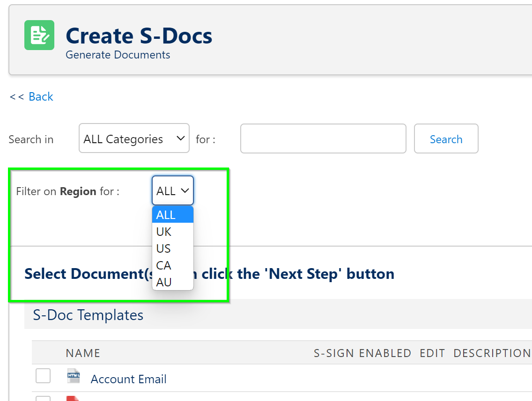Click the Create S-Docs page title
The width and height of the screenshot is (532, 401).
pos(139,36)
